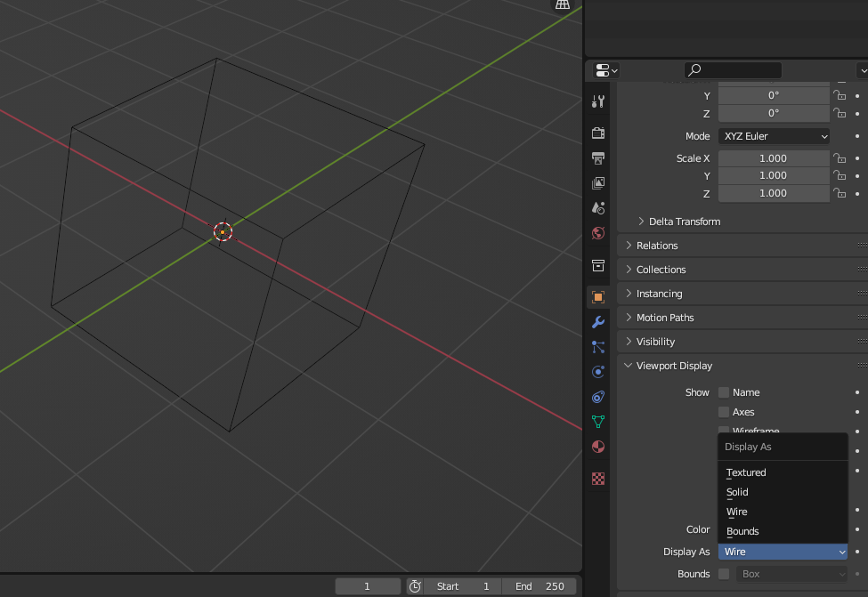868x597 pixels.
Task: Open the Physics properties tab
Action: 598,372
